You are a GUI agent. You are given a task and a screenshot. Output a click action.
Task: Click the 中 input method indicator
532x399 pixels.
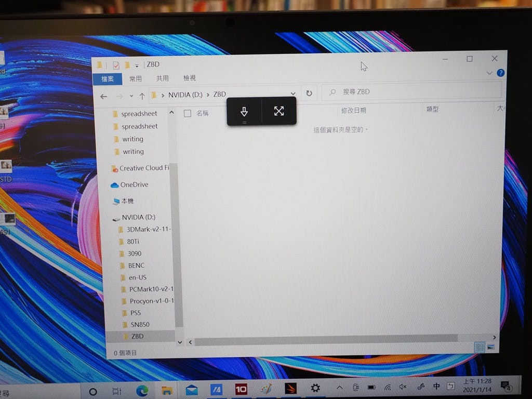(436, 386)
